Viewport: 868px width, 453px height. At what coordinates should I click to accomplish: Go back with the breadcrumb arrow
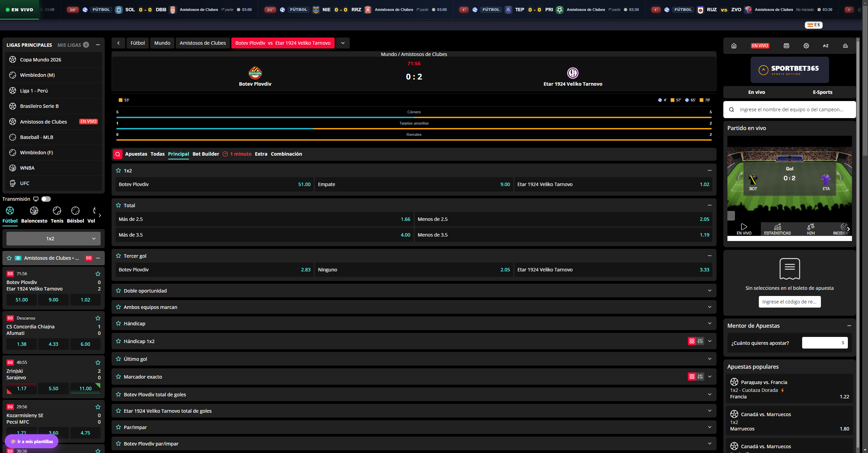(x=118, y=43)
